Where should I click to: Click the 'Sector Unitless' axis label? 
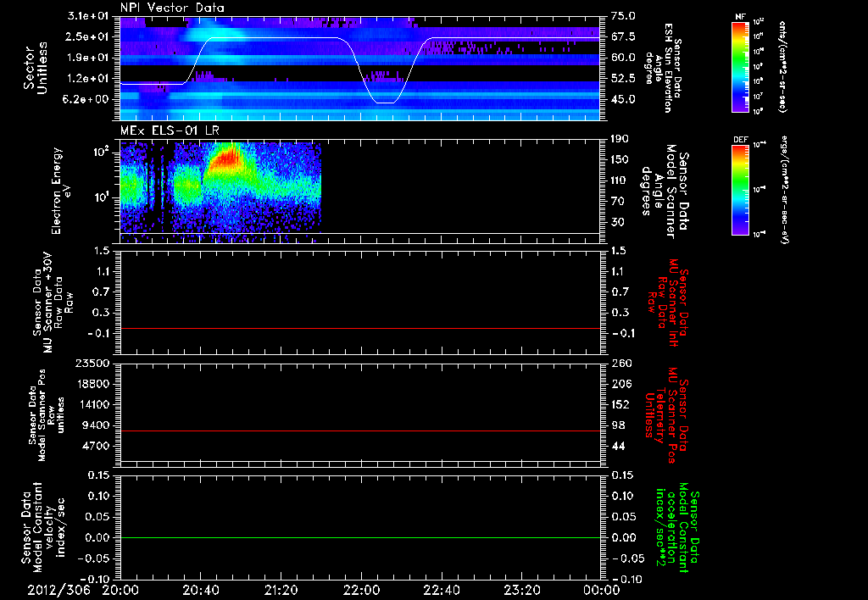coord(36,68)
